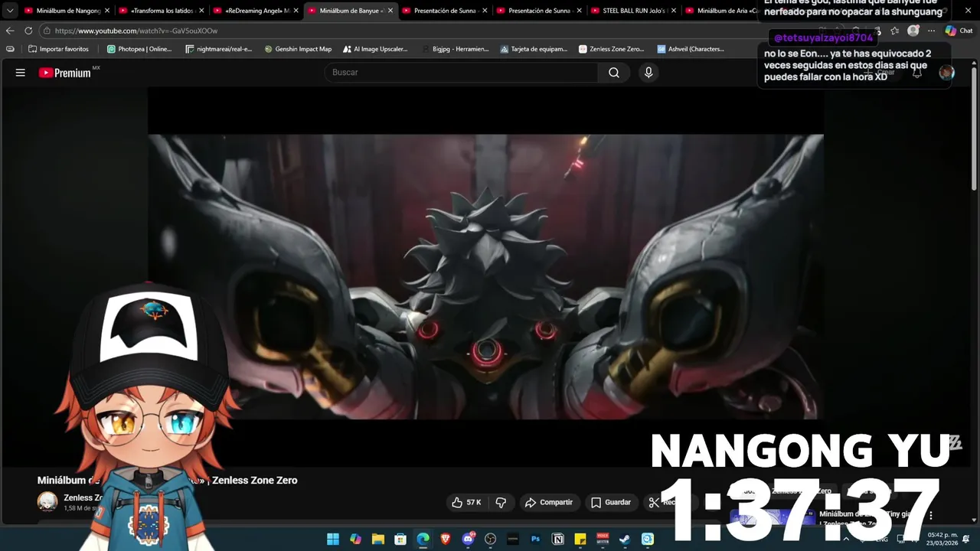Open OBS Studio from the taskbar
Viewport: 980px width, 551px height.
tap(491, 540)
